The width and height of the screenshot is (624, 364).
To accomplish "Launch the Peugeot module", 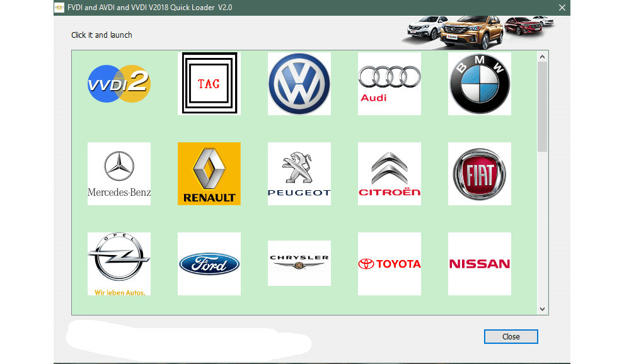I will pos(299,174).
